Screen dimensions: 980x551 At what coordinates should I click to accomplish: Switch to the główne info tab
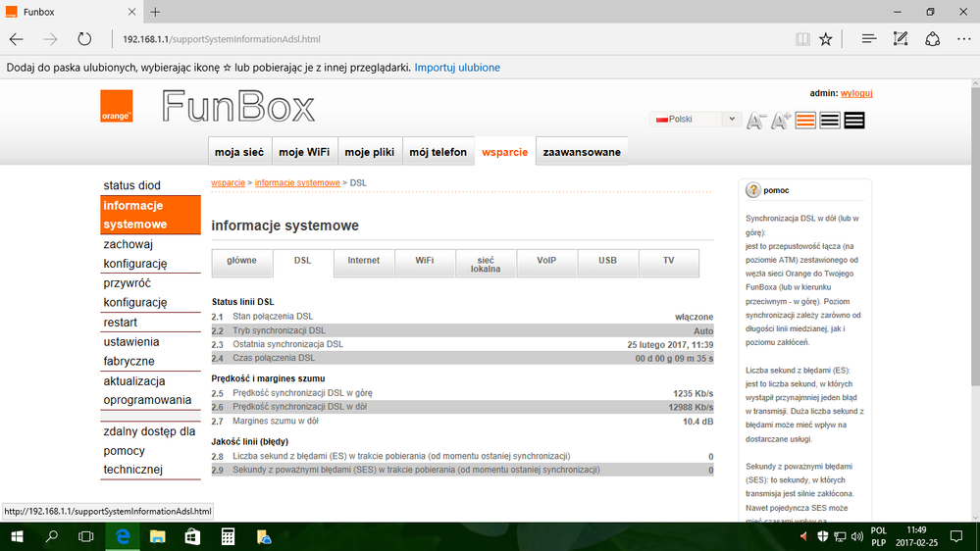(x=242, y=263)
